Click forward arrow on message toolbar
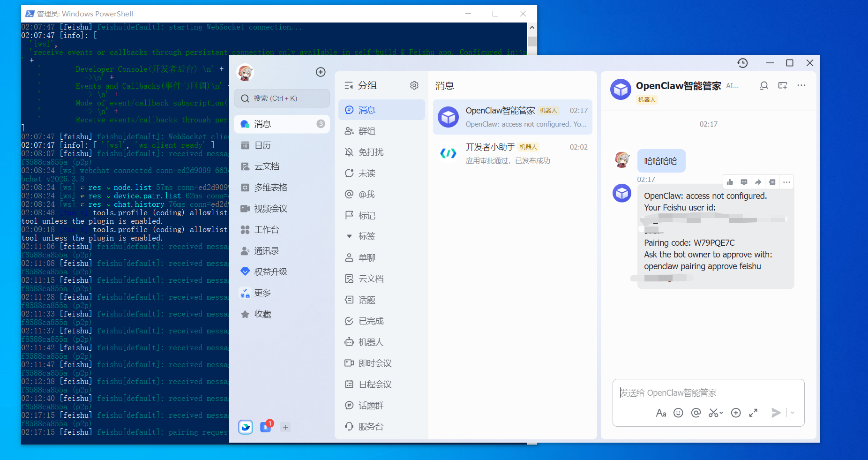868x460 pixels. 758,182
